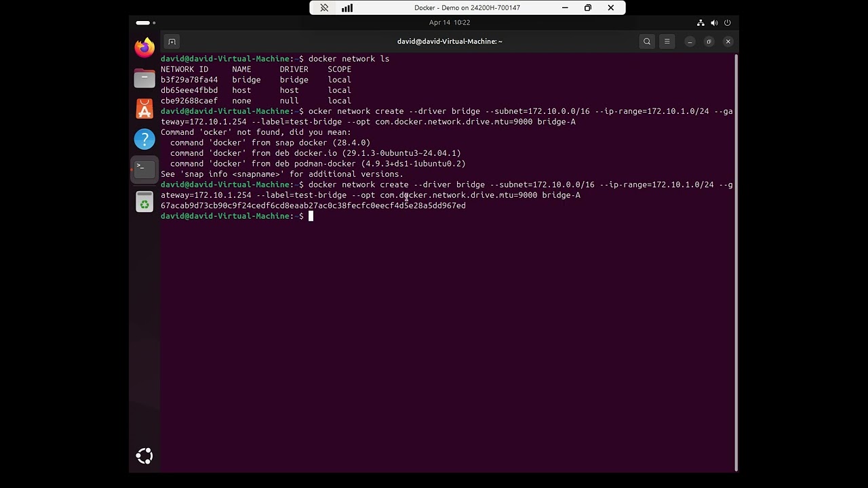Image resolution: width=868 pixels, height=488 pixels.
Task: Click the 'Docker - Demo on 24200H-700147' title
Action: pyautogui.click(x=467, y=8)
